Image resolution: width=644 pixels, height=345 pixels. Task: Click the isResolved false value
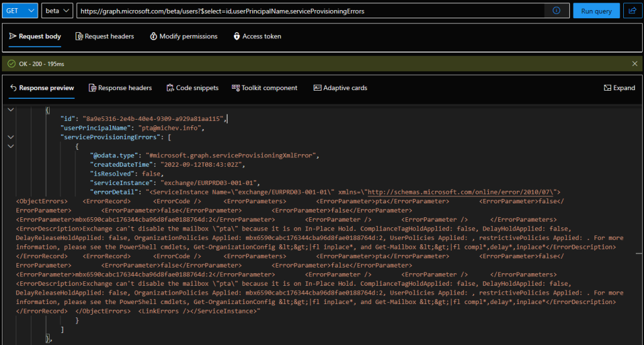pyautogui.click(x=150, y=174)
